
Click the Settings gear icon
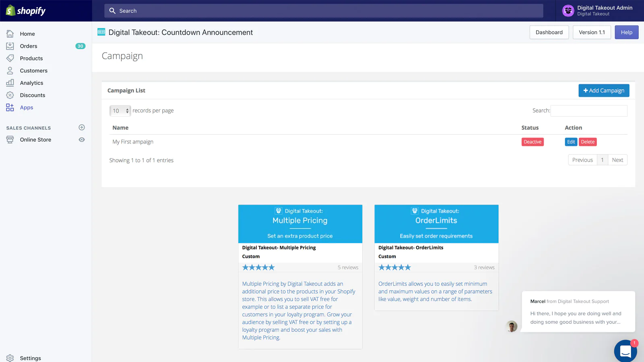[x=10, y=358]
